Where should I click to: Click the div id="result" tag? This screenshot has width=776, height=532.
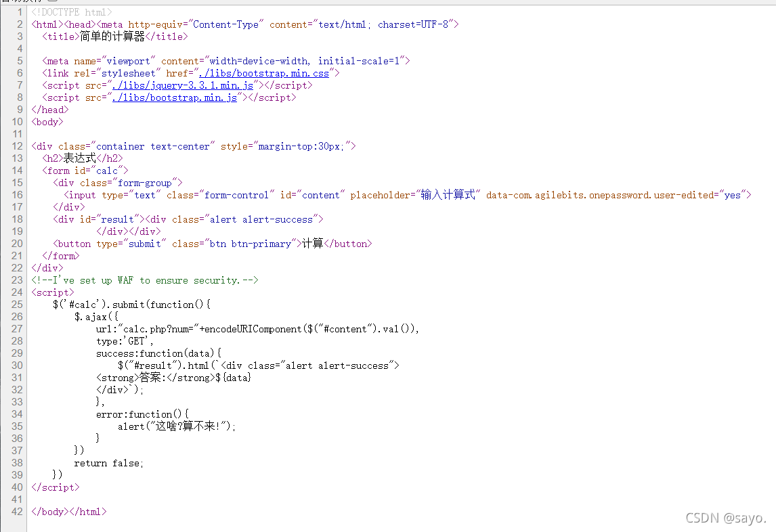98,219
